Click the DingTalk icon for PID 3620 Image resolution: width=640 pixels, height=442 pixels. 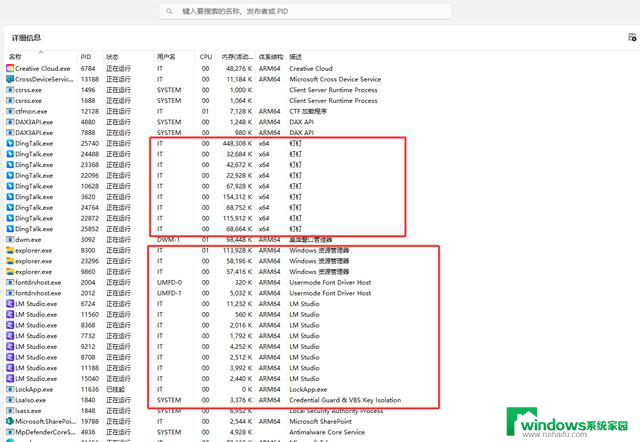(x=10, y=197)
